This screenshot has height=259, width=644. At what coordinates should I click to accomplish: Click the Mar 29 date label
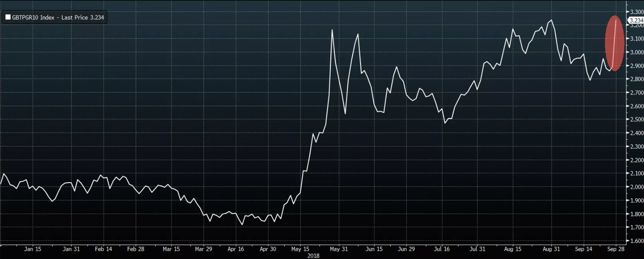click(x=204, y=249)
